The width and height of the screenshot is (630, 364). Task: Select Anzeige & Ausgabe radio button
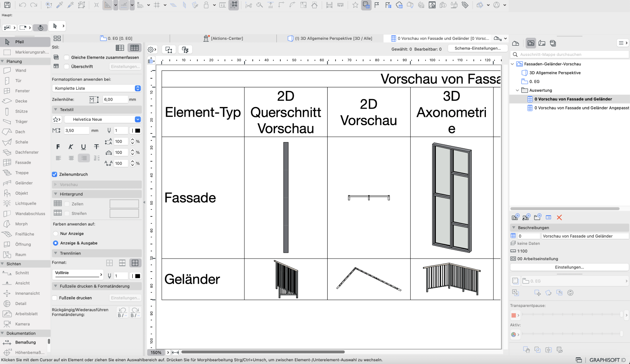coord(56,243)
